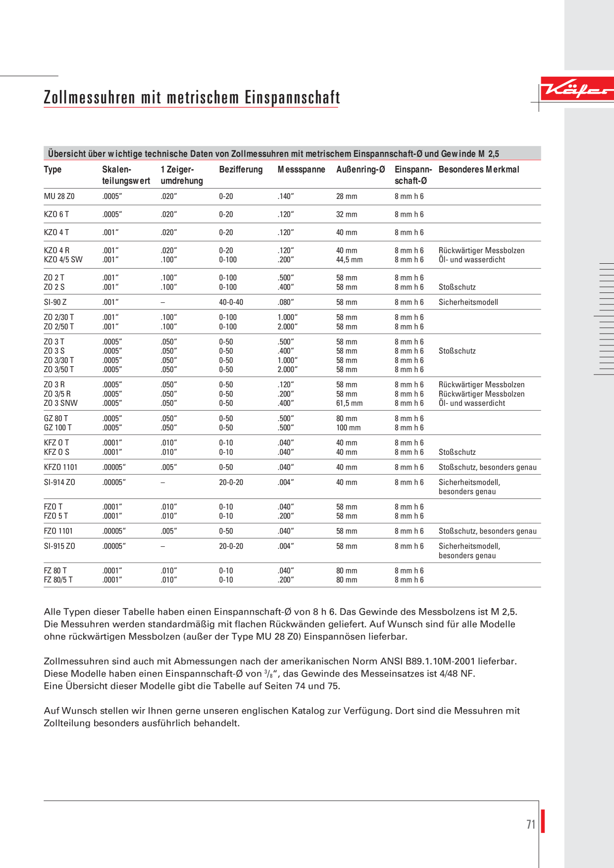This screenshot has width=614, height=868.
Task: Click the paragraph beginning 'Auf Wunsch stellen wir Ihnen'
Action: 282,717
